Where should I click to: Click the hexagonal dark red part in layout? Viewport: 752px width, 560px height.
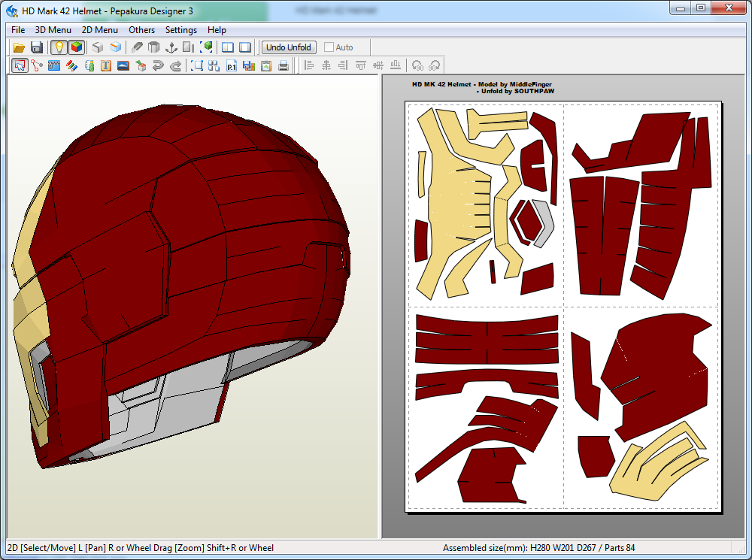point(529,220)
